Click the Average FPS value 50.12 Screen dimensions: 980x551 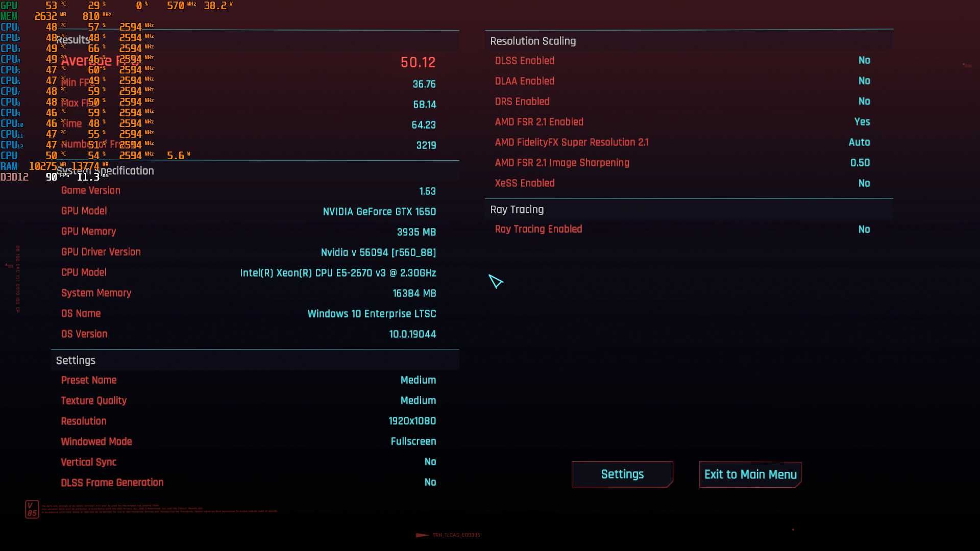(x=418, y=62)
